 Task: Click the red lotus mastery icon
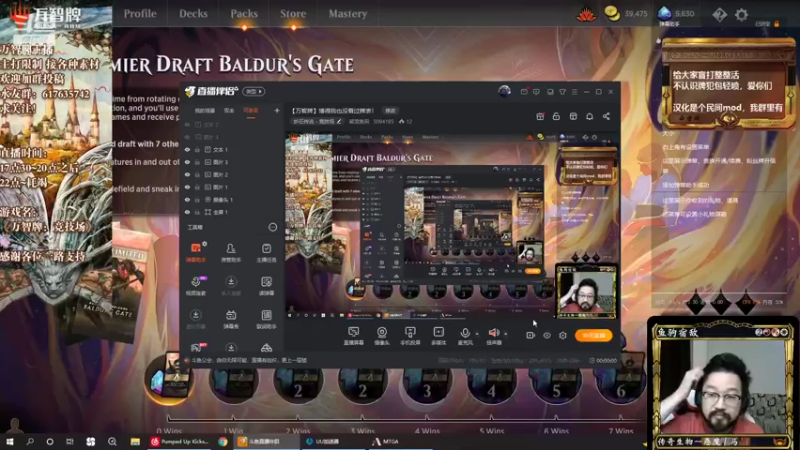click(x=586, y=15)
